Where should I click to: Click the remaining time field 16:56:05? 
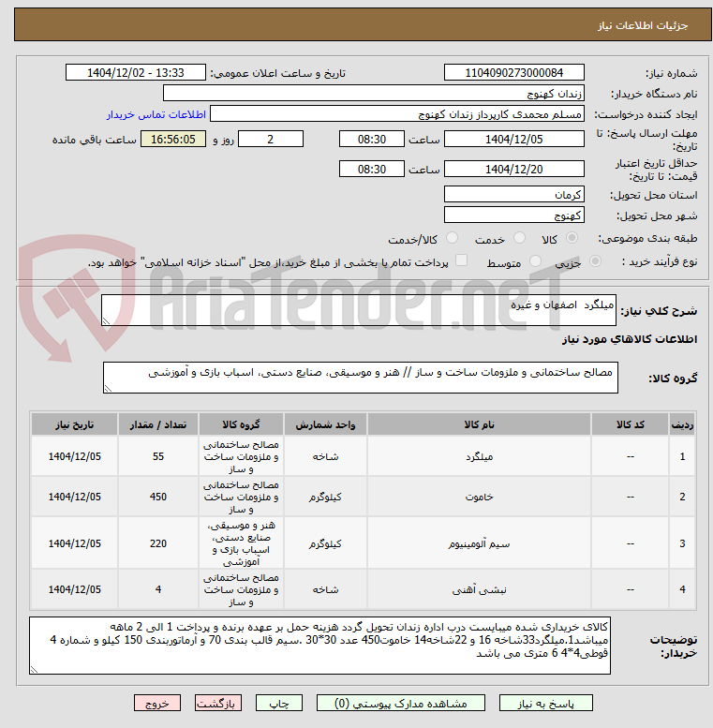point(173,139)
